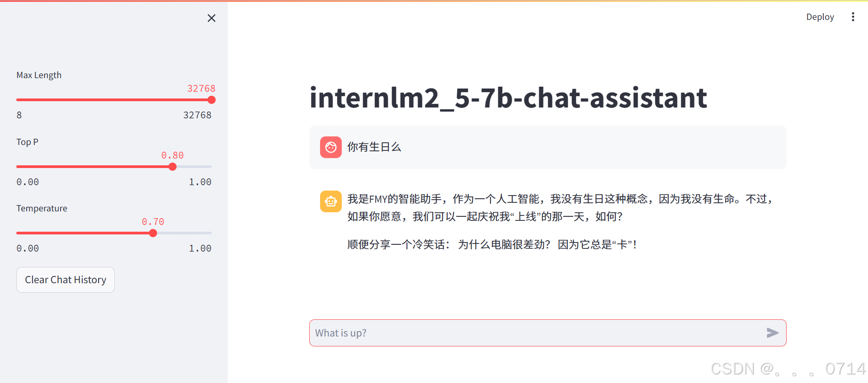Click the internlm2_5-7b-chat-assistant title
The width and height of the screenshot is (868, 383).
click(507, 98)
